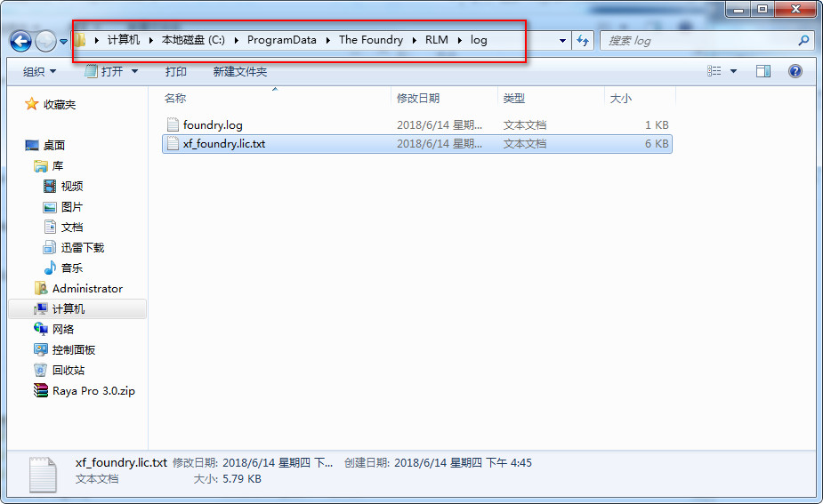
Task: Open 网络 in the sidebar
Action: point(63,330)
